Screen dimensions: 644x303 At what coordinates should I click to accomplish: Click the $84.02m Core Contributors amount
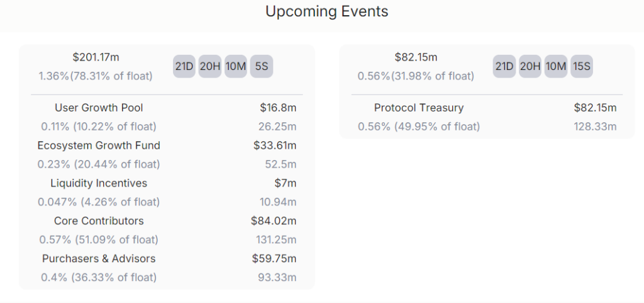click(274, 221)
